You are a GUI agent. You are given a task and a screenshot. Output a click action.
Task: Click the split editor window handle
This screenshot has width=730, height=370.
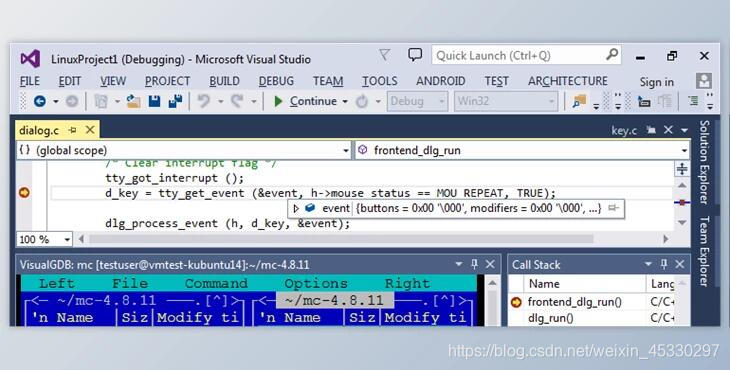coord(682,168)
